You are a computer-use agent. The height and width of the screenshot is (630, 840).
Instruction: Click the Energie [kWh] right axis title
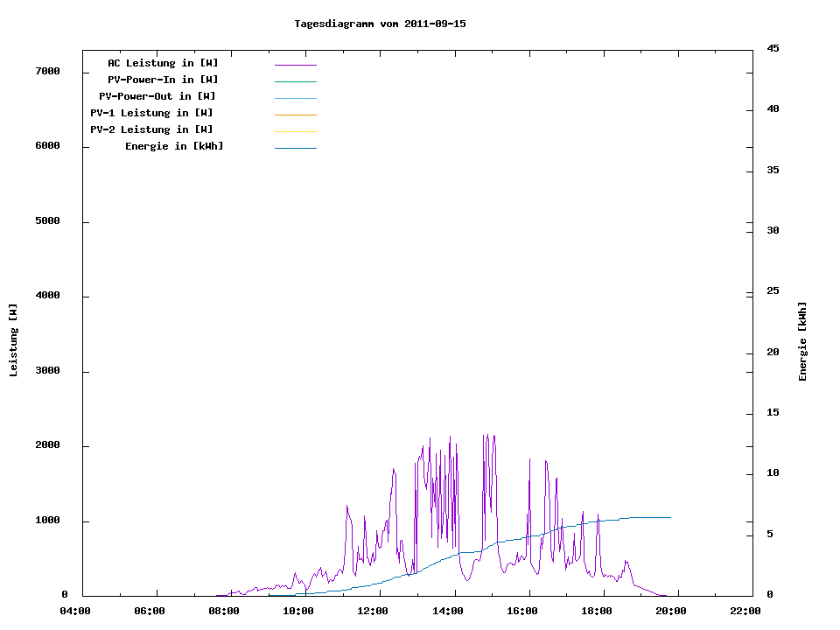point(803,341)
